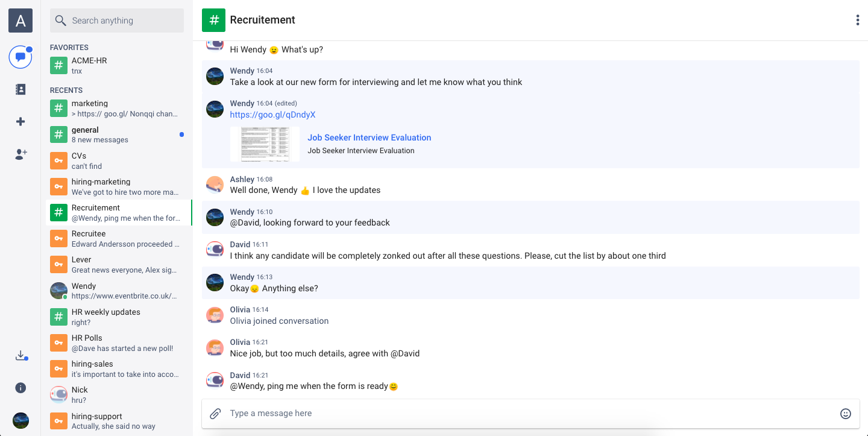868x436 pixels.
Task: Click the plus icon to create new
Action: click(20, 122)
